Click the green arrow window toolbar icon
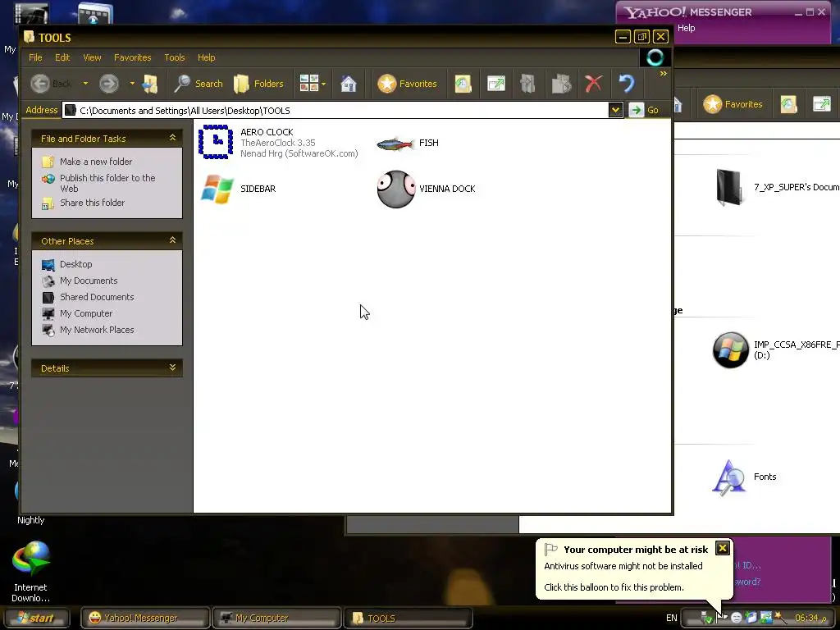Image resolution: width=840 pixels, height=630 pixels. point(496,84)
